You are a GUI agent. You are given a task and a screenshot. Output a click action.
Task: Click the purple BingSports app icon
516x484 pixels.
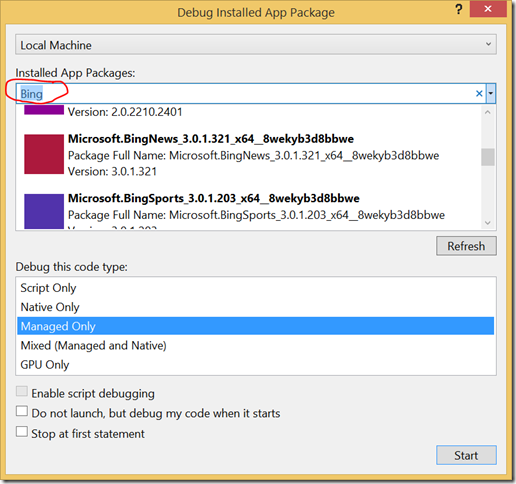point(44,211)
